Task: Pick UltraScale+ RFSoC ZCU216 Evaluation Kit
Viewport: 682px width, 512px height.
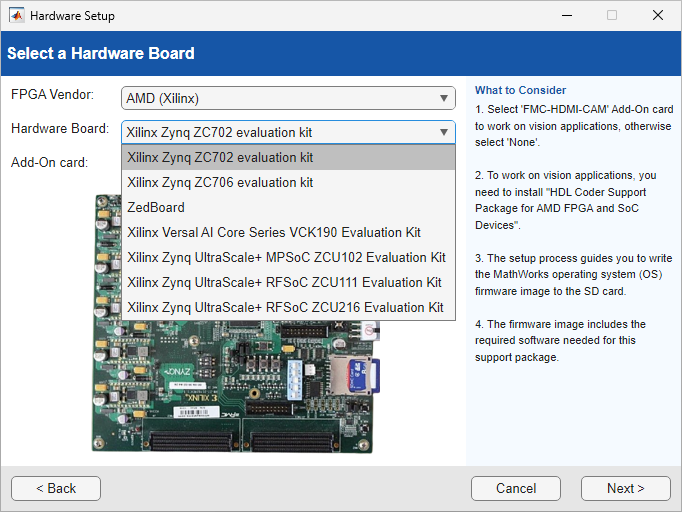Action: pyautogui.click(x=288, y=308)
